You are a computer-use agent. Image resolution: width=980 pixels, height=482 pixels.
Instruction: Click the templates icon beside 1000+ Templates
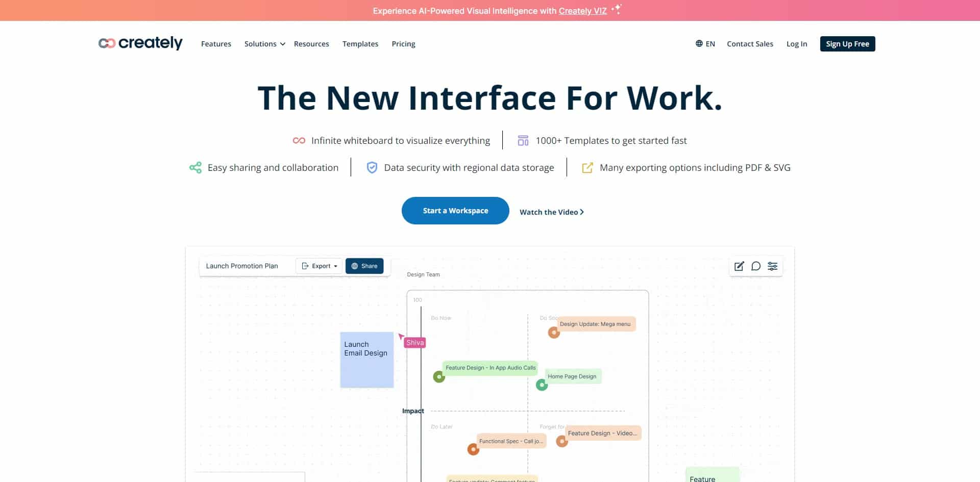point(523,140)
